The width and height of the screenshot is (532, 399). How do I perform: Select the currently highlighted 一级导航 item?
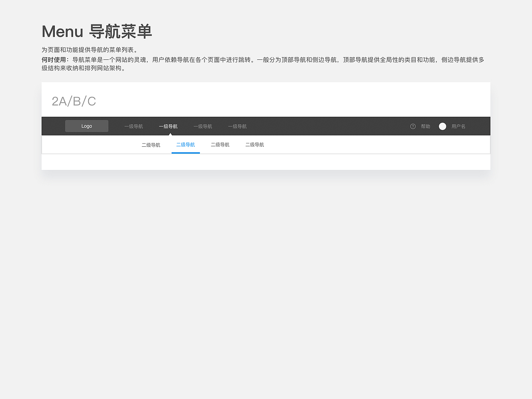pos(168,126)
